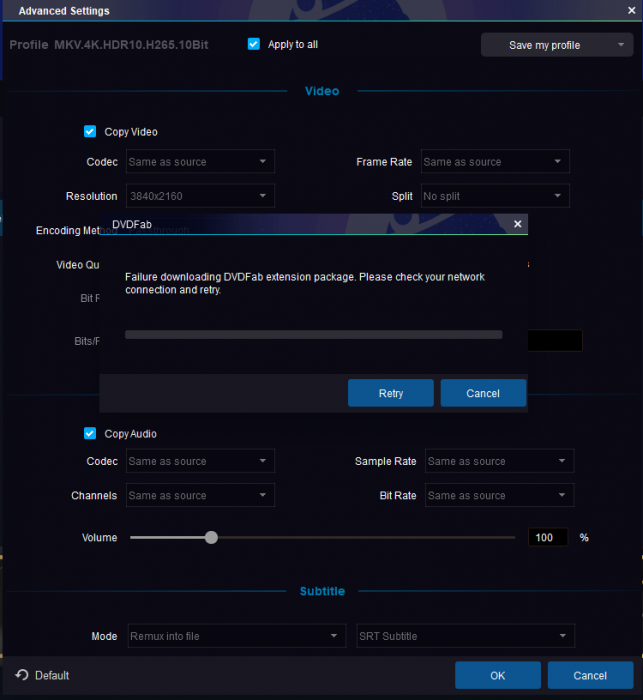Viewport: 643px width, 700px height.
Task: Open the video Codec dropdown
Action: click(x=200, y=162)
